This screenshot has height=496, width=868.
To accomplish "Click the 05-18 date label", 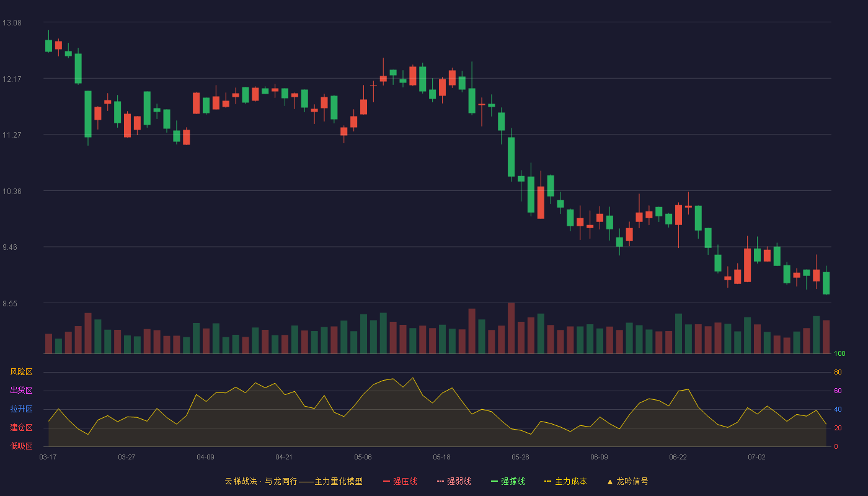I will pos(441,457).
